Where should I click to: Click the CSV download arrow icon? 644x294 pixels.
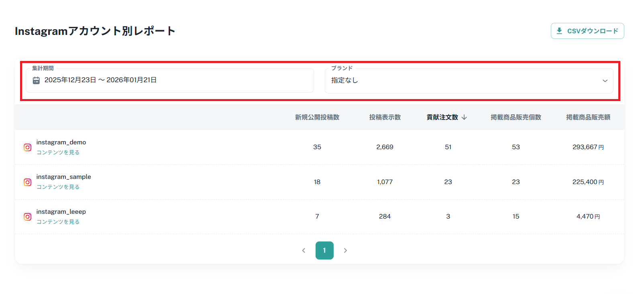click(x=559, y=31)
